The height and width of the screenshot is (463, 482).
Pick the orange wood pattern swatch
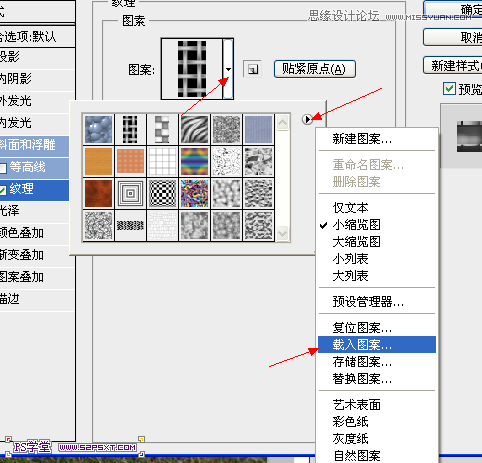[x=98, y=162]
